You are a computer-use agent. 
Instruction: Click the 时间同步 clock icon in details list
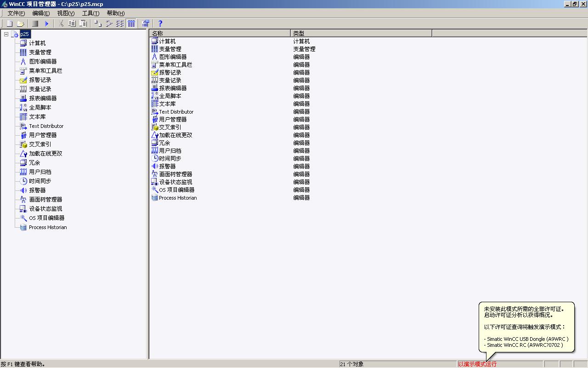[154, 159]
